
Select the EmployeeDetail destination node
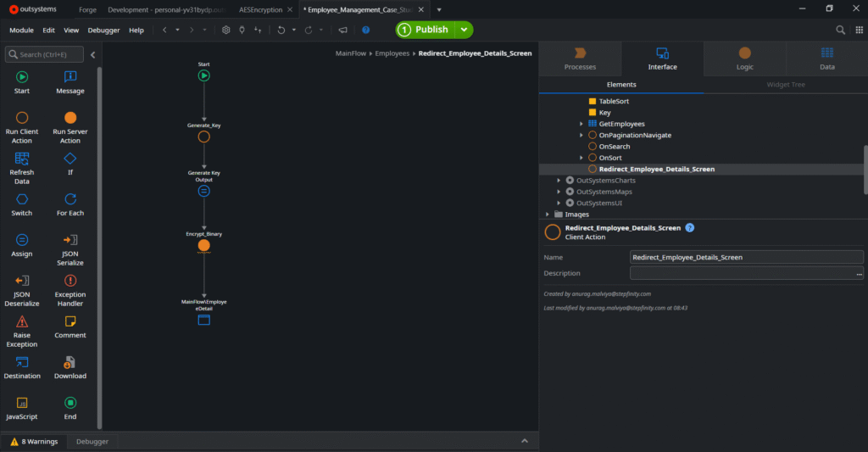click(203, 320)
